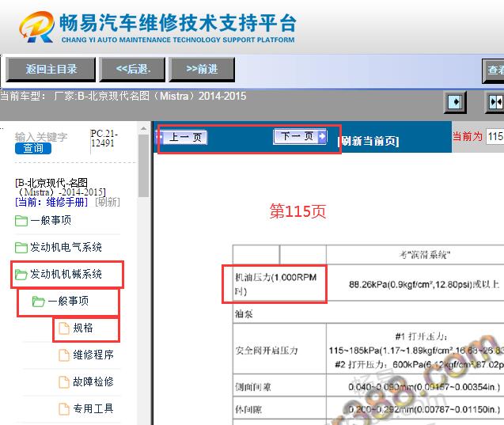Collapse 发动机机械系统 tree item
Viewport: 504px width, 425px height.
click(66, 274)
